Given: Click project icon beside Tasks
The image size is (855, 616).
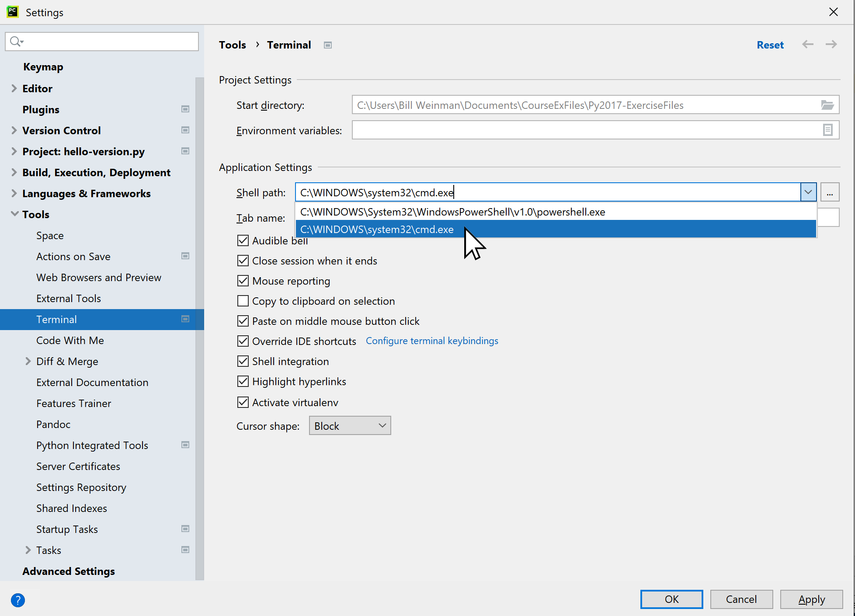Looking at the screenshot, I should pos(185,550).
